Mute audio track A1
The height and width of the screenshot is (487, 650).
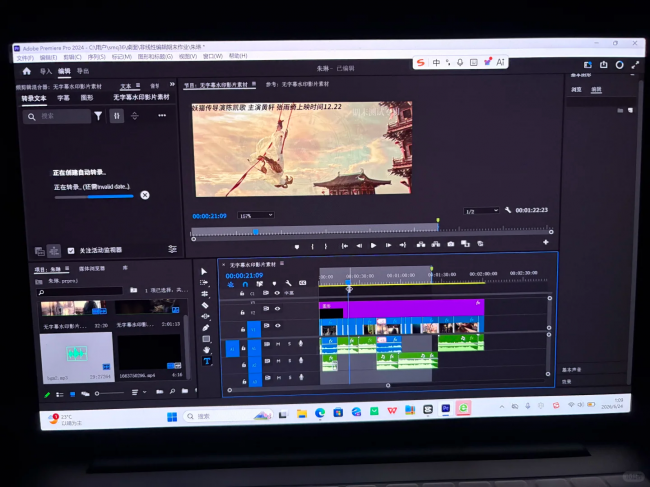tap(278, 344)
